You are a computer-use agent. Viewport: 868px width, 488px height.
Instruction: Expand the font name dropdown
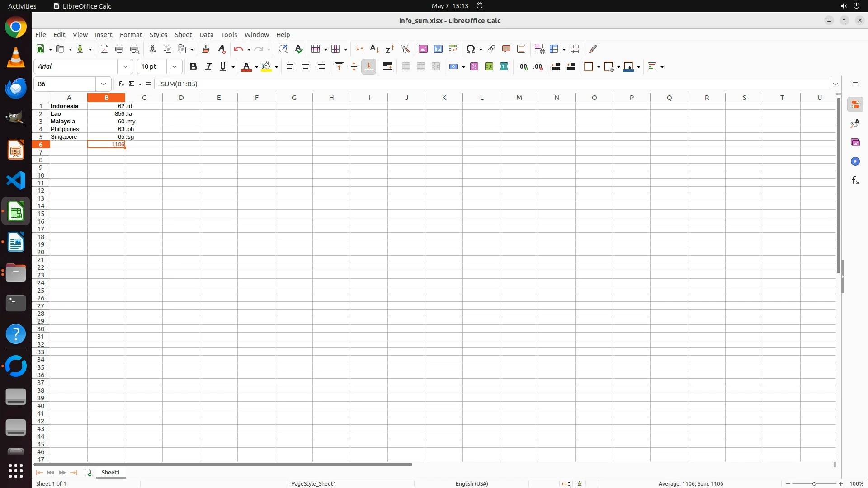pyautogui.click(x=125, y=67)
